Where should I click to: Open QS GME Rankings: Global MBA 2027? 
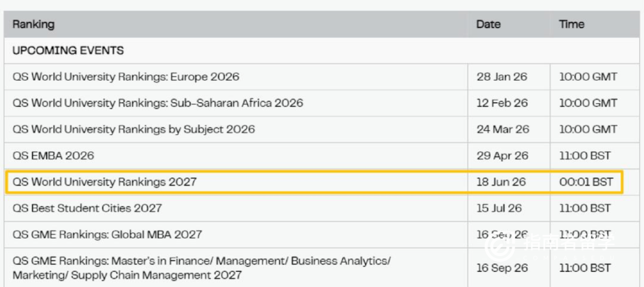point(107,234)
